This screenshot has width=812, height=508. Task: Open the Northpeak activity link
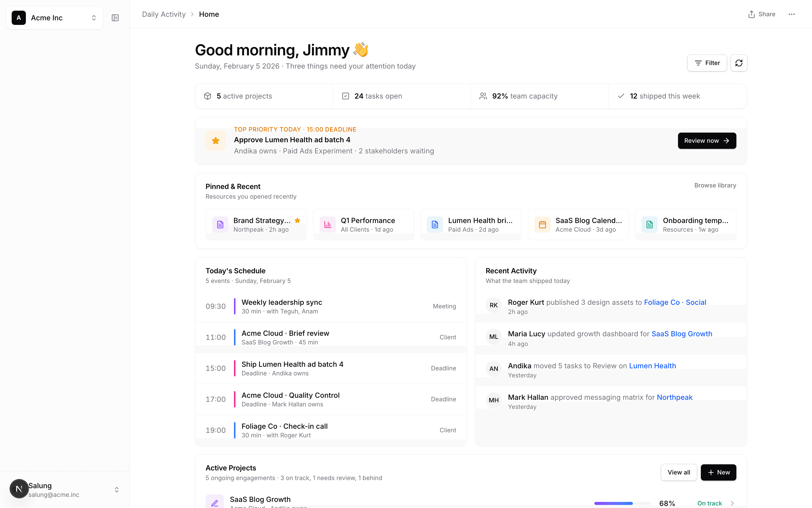point(674,398)
